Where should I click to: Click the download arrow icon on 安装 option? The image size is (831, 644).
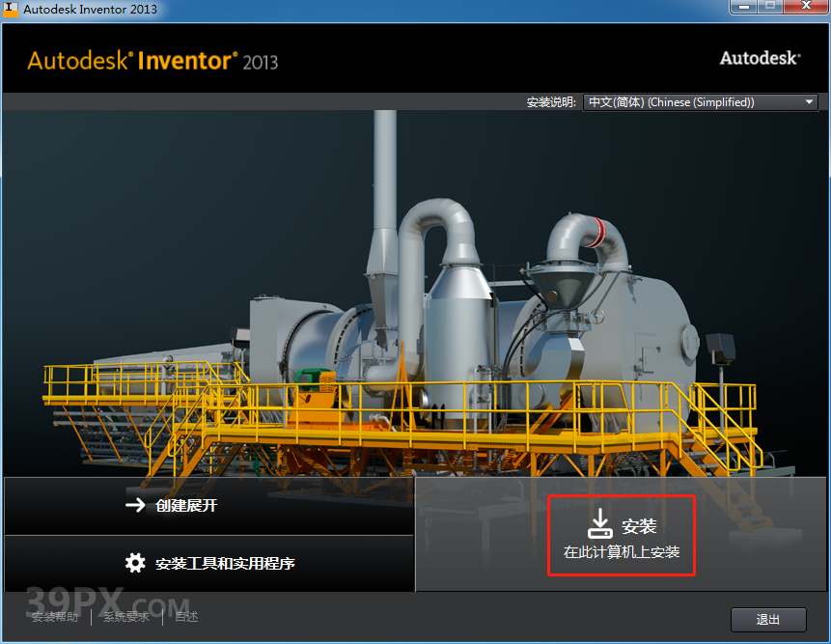tap(600, 522)
